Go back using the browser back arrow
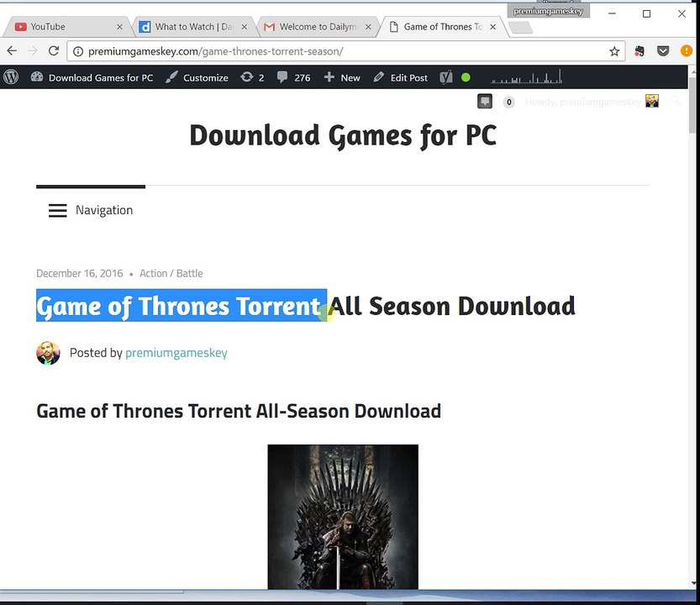The height and width of the screenshot is (605, 700). click(x=12, y=51)
